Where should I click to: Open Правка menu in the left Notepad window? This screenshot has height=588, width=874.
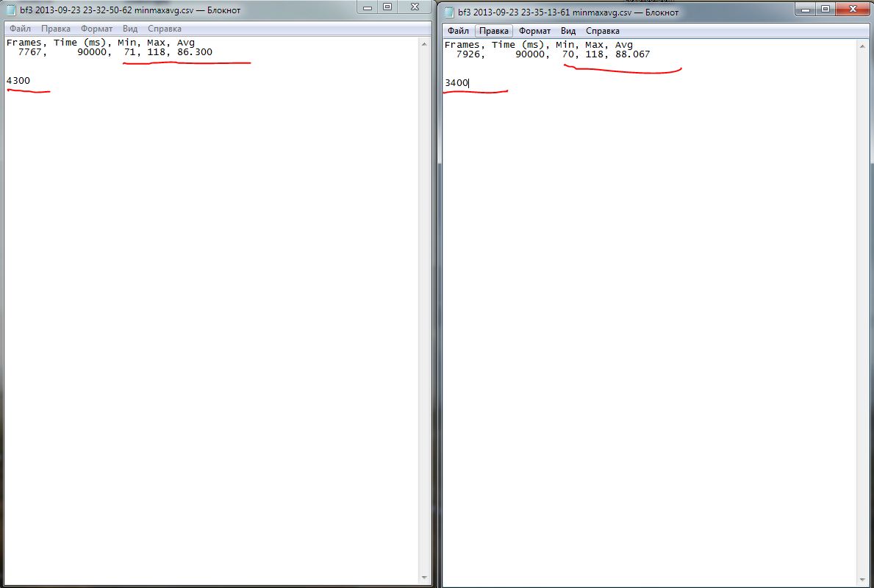(x=56, y=29)
